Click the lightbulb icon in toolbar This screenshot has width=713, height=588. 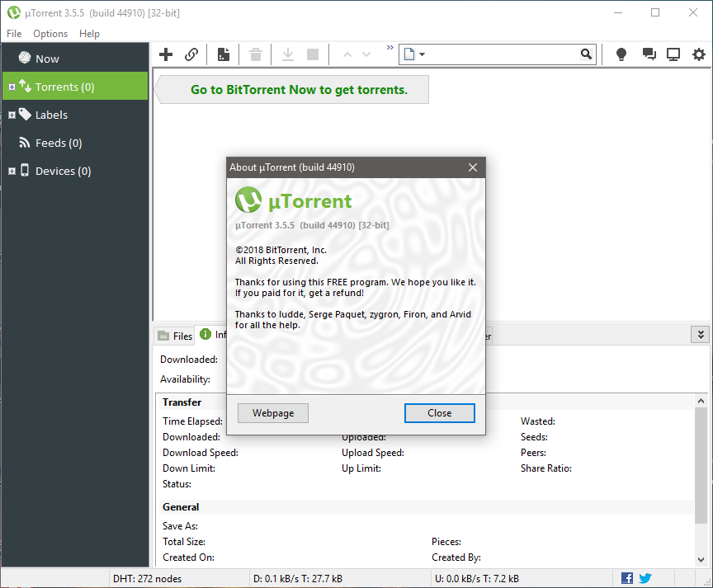621,54
